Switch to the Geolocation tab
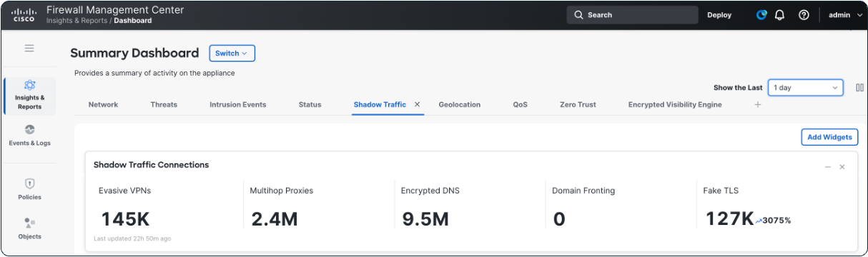 460,104
